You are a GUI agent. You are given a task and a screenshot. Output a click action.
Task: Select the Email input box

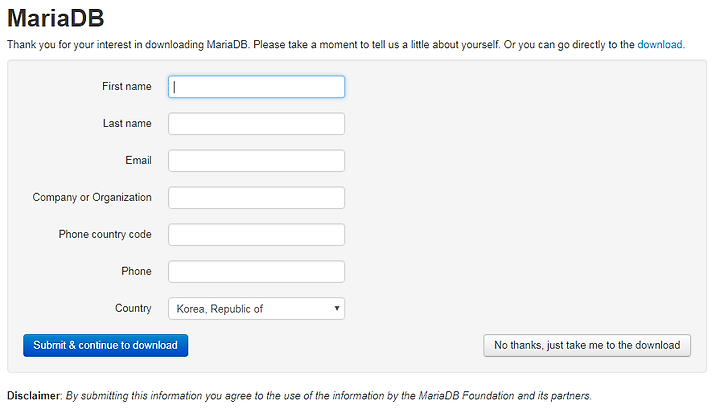256,161
